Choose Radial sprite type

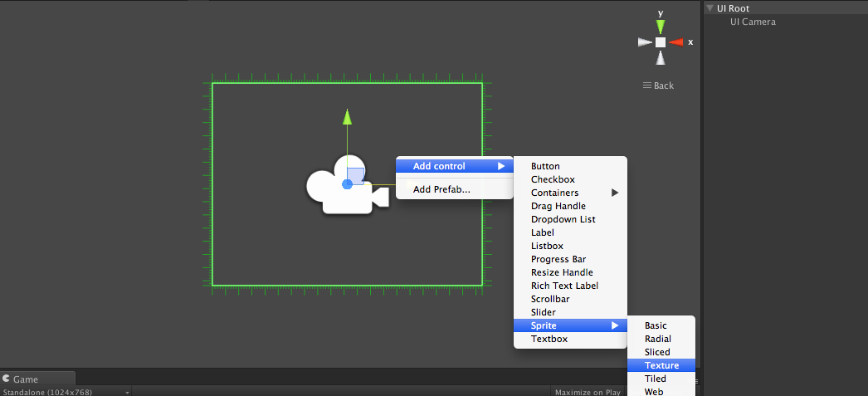[x=661, y=339]
